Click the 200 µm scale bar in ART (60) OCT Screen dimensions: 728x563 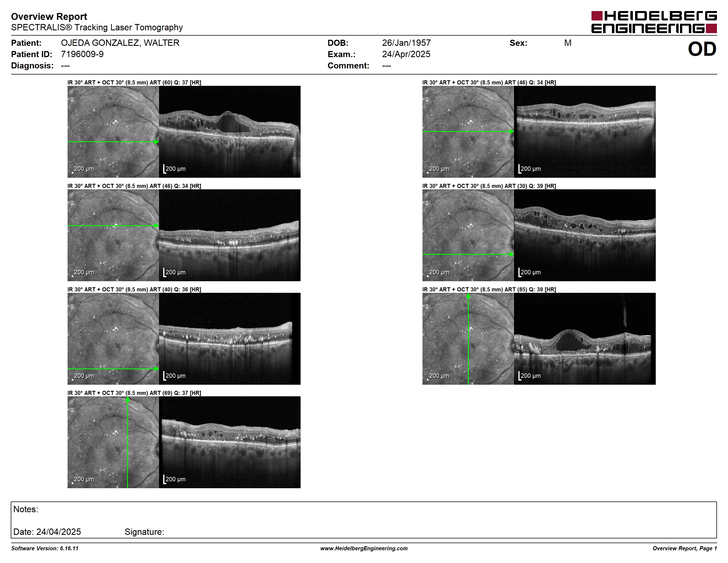point(174,169)
